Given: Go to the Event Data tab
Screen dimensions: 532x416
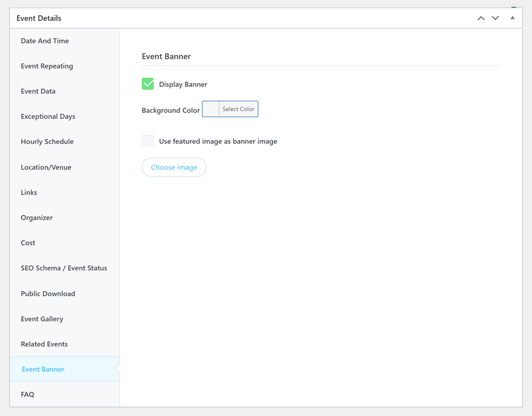Looking at the screenshot, I should 38,91.
